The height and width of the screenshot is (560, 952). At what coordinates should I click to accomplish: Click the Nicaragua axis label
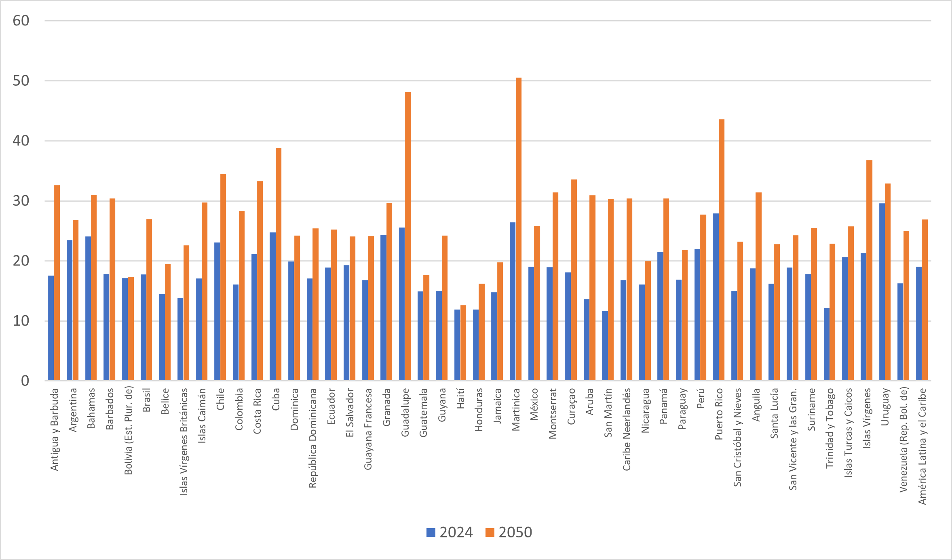coord(645,411)
